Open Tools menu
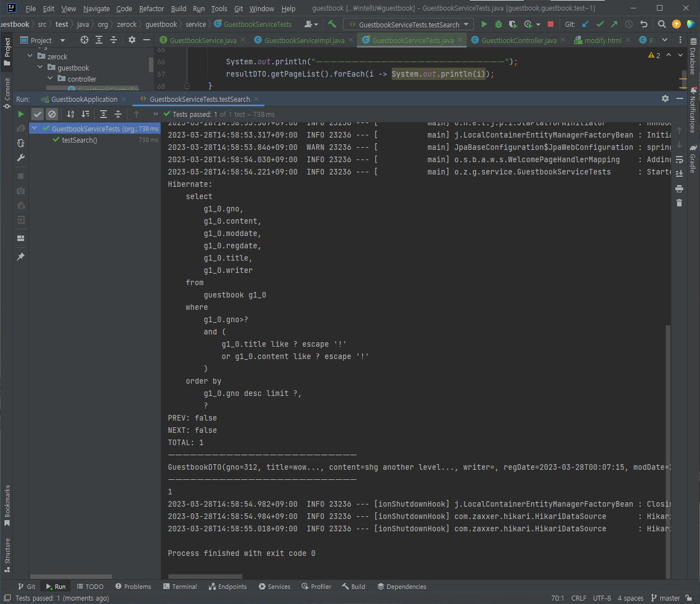The height and width of the screenshot is (604, 700). coord(219,8)
